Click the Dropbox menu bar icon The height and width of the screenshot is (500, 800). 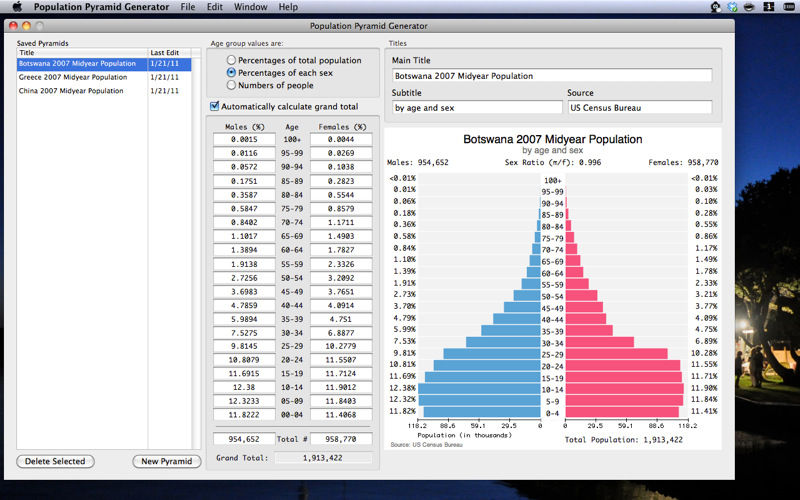(733, 7)
